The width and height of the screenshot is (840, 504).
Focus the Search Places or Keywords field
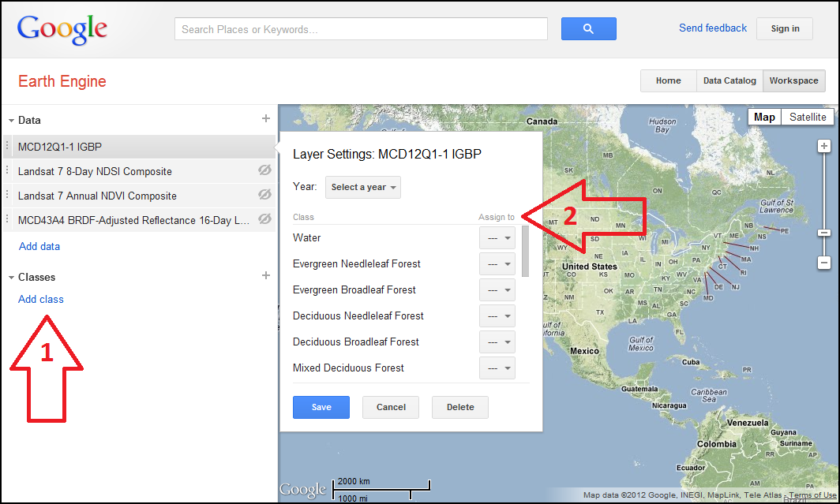[361, 29]
